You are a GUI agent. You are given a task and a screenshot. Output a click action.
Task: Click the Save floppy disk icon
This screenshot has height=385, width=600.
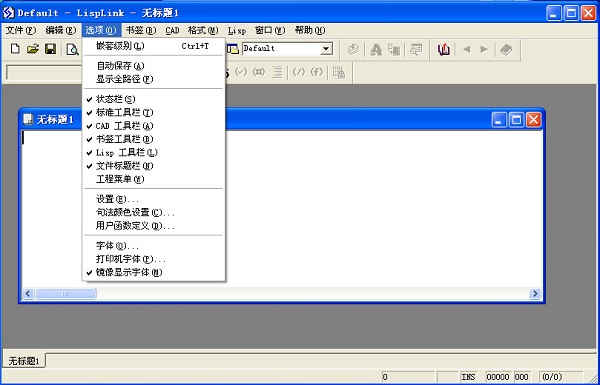tap(51, 49)
